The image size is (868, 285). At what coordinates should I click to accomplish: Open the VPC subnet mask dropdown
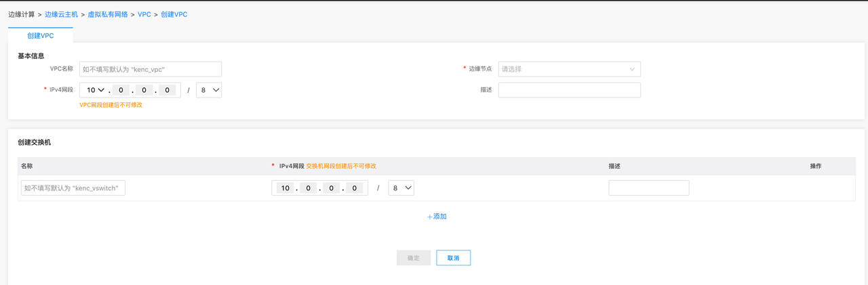(x=208, y=90)
